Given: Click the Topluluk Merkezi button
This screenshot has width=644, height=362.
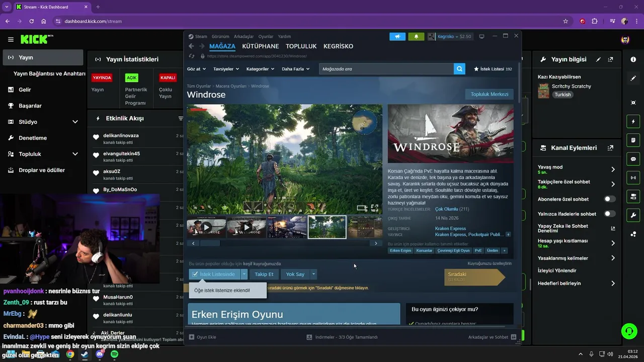Looking at the screenshot, I should click(x=490, y=94).
